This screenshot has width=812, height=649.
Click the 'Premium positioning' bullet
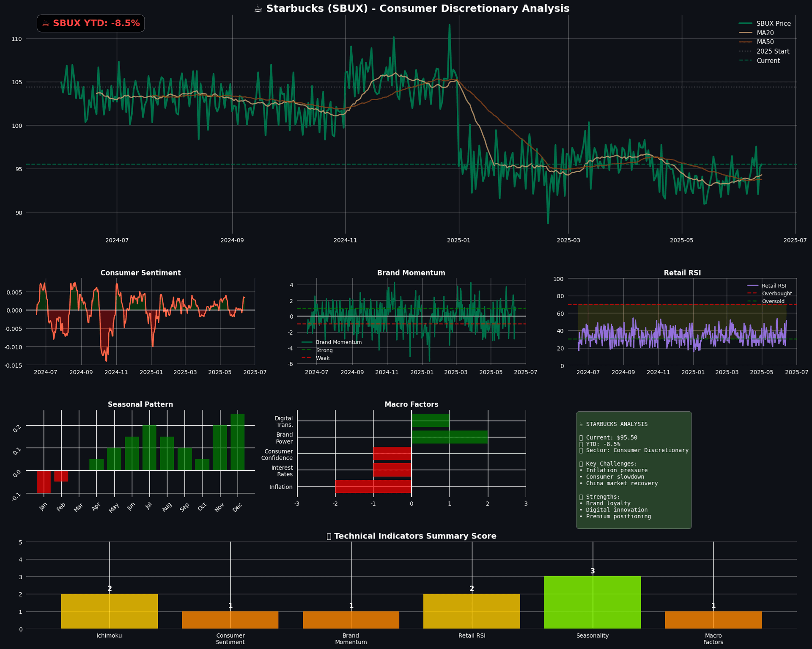(x=615, y=516)
